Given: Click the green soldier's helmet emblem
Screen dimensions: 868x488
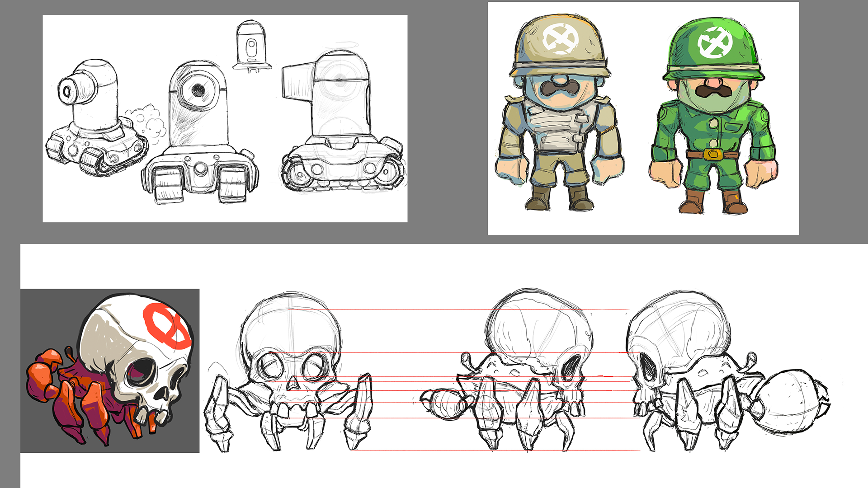Looking at the screenshot, I should (x=715, y=43).
